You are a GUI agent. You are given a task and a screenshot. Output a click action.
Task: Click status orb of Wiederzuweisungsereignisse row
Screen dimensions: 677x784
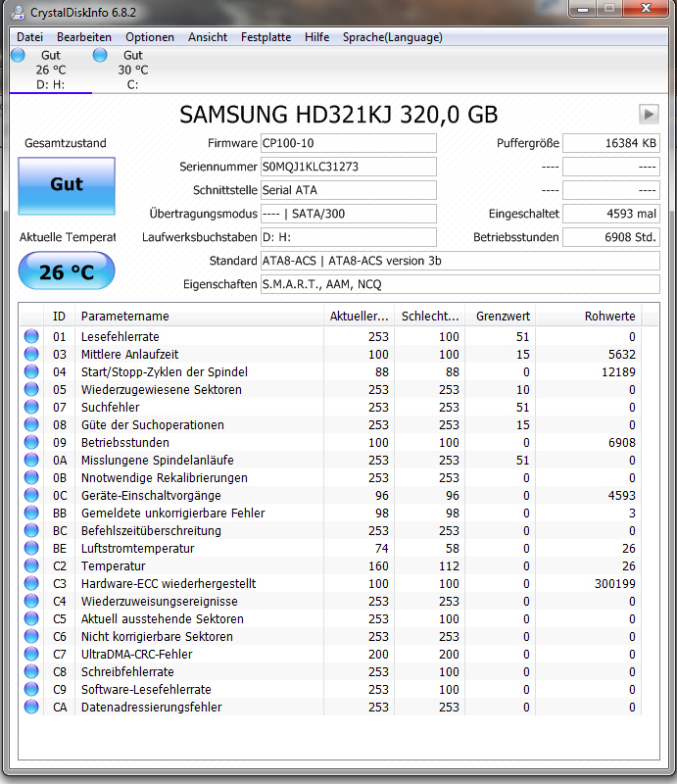(31, 601)
